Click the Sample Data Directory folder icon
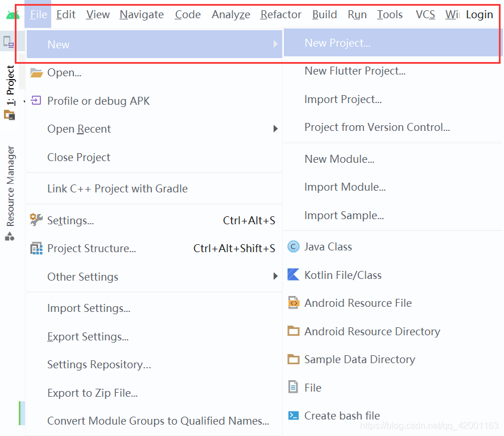Screen dimensions: 504x436 (293, 359)
